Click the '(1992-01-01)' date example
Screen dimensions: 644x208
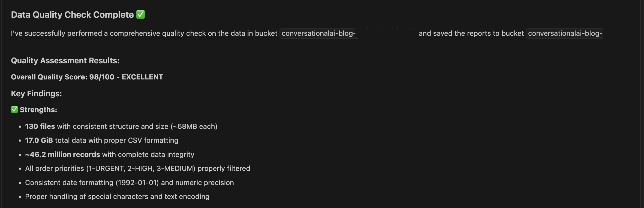click(137, 183)
